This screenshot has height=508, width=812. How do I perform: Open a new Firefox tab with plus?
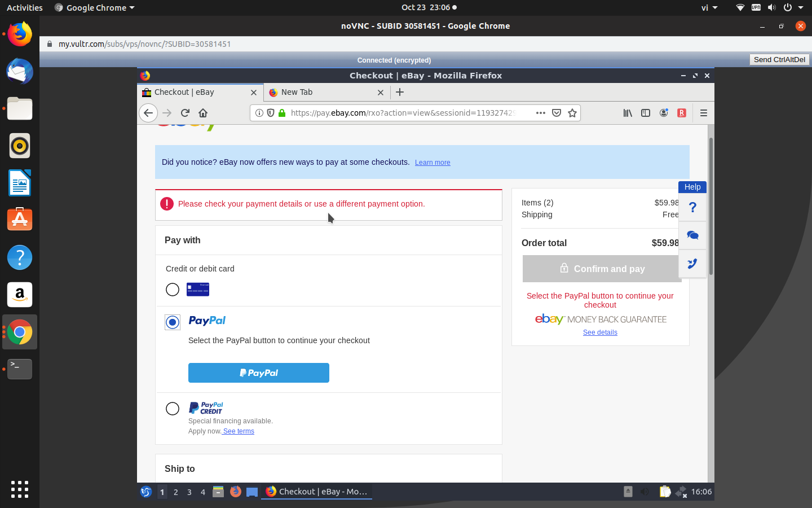click(x=400, y=92)
